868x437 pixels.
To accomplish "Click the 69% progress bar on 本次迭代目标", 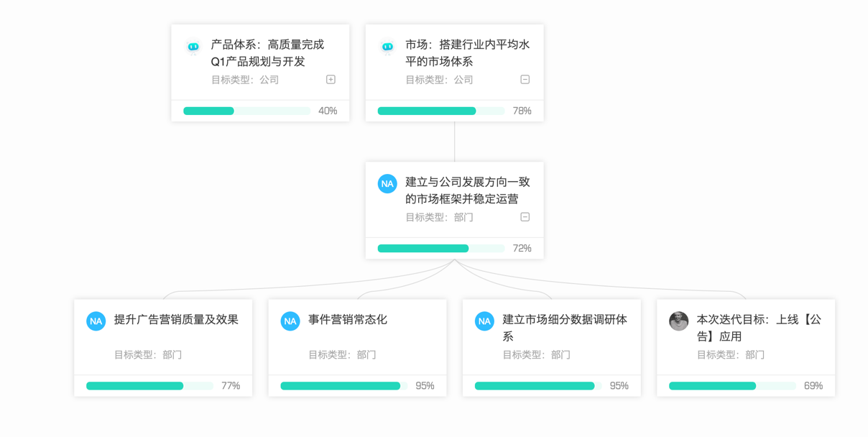I will (732, 386).
